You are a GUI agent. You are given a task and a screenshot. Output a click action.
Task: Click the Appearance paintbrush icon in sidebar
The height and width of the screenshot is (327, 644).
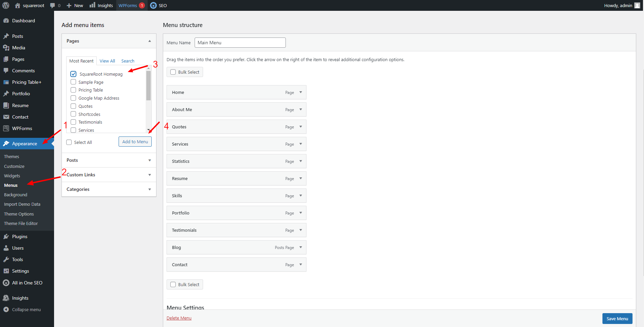point(6,144)
